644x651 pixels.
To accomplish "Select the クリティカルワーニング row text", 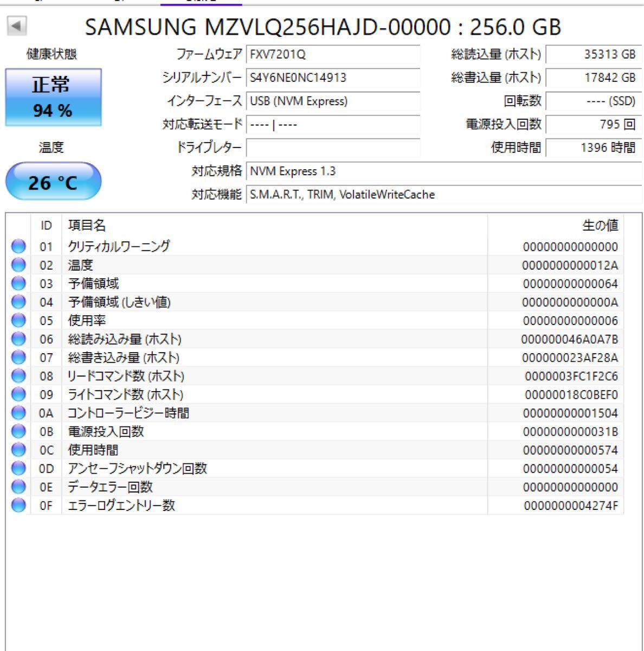I will click(x=119, y=246).
